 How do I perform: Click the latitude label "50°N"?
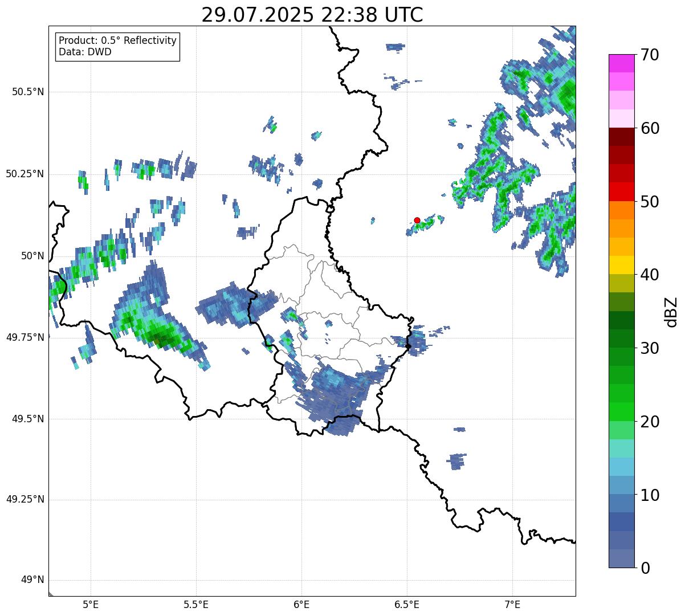[32, 256]
